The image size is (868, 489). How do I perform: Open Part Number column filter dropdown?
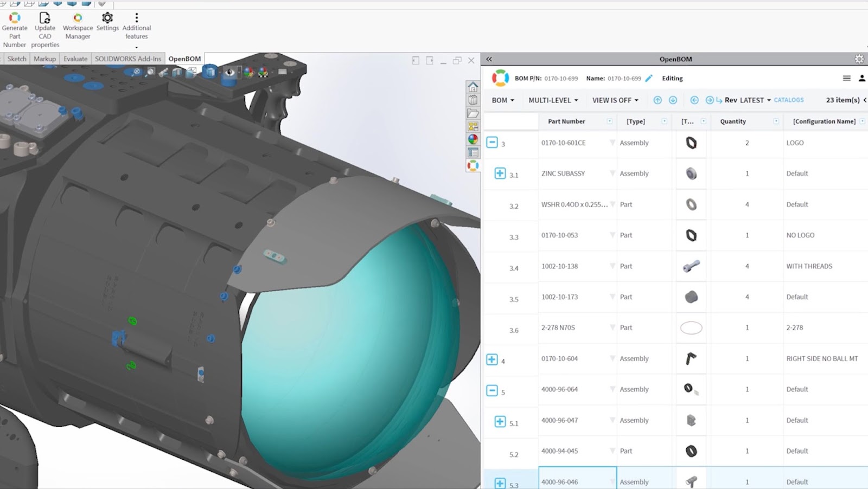tap(609, 121)
